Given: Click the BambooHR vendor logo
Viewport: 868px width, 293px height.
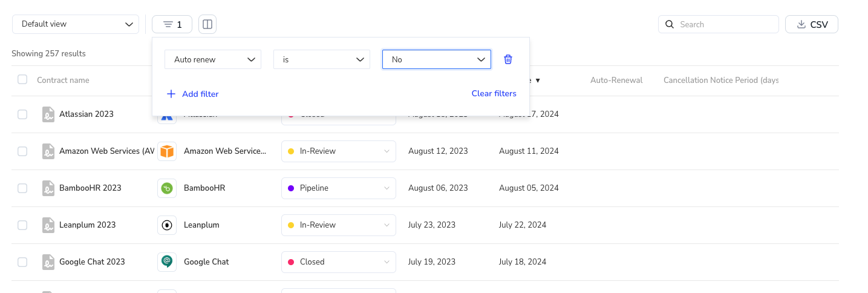Looking at the screenshot, I should 167,188.
